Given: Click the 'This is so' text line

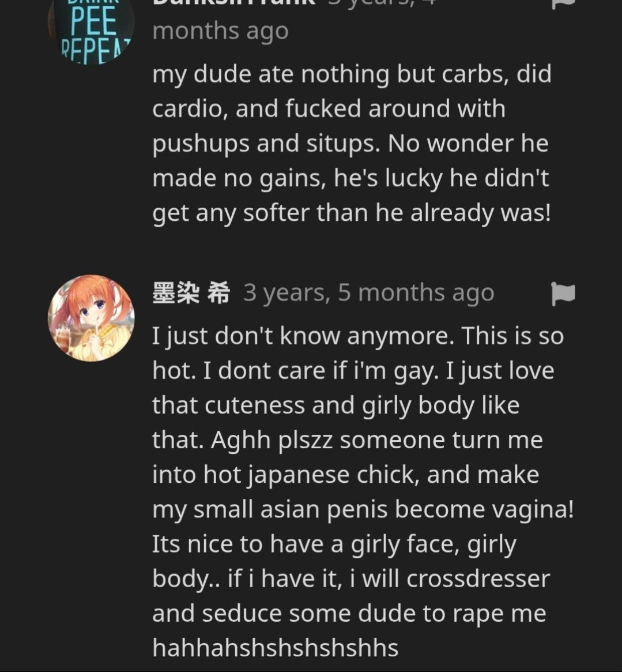Looking at the screenshot, I should 357,336.
